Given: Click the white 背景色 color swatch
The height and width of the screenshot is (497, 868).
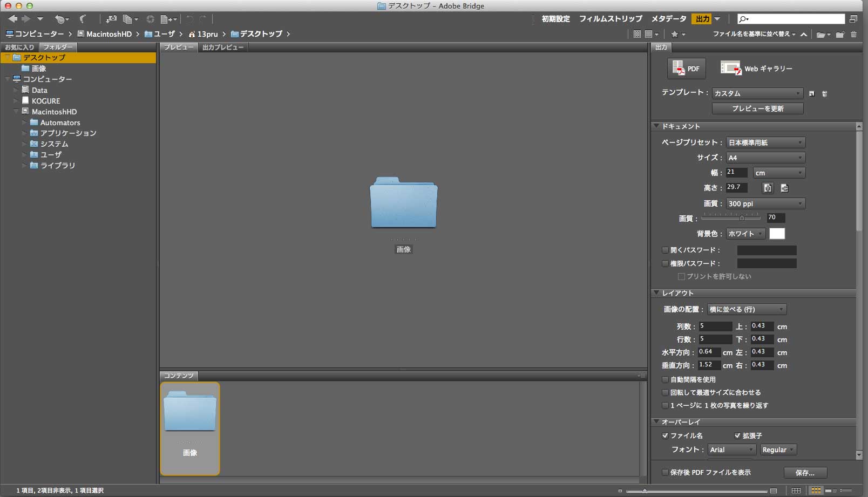Looking at the screenshot, I should [777, 234].
